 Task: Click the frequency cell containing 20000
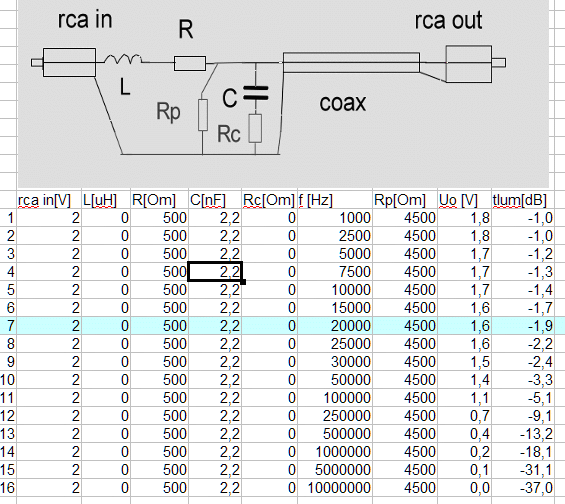335,326
